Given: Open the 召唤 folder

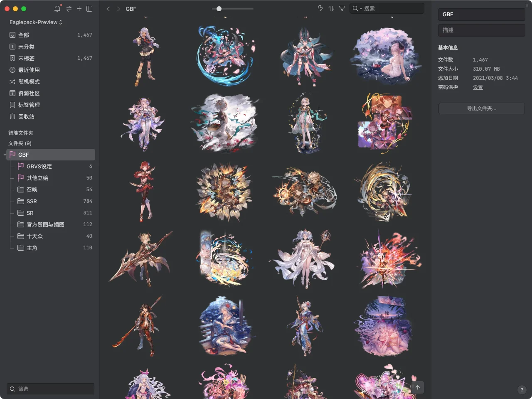Looking at the screenshot, I should click(x=51, y=190).
